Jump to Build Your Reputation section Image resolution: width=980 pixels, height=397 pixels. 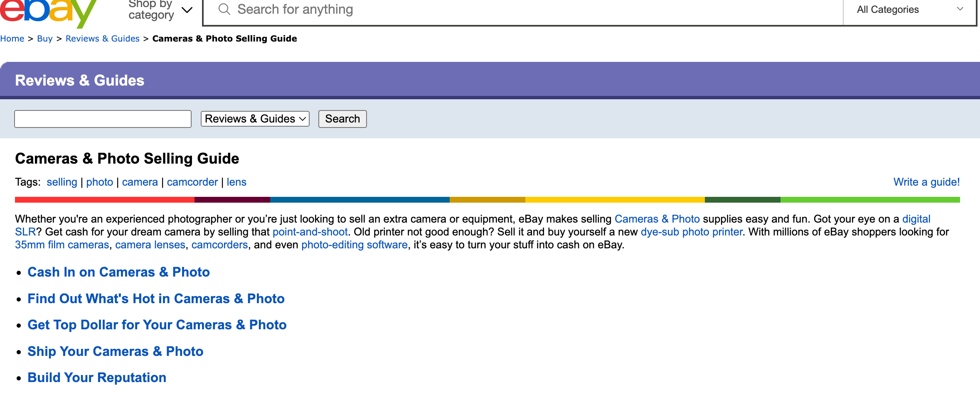pyautogui.click(x=97, y=378)
